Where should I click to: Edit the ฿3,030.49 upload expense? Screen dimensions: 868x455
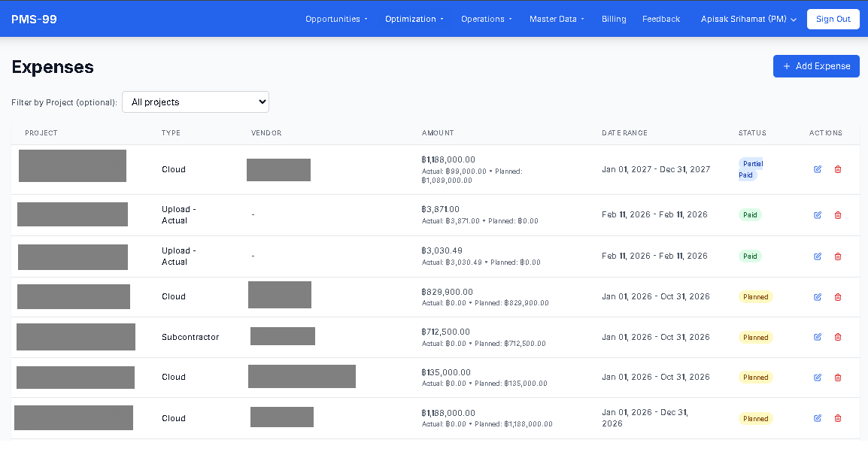click(x=818, y=256)
